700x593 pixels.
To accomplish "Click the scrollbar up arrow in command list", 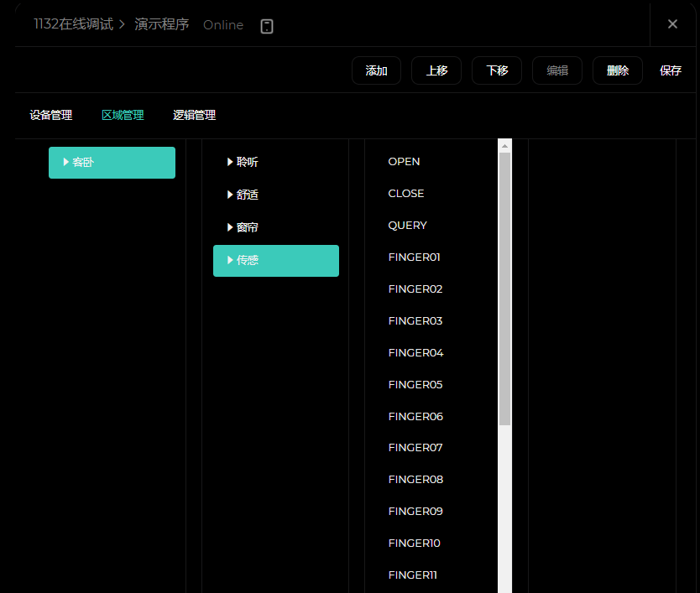I will [x=504, y=146].
